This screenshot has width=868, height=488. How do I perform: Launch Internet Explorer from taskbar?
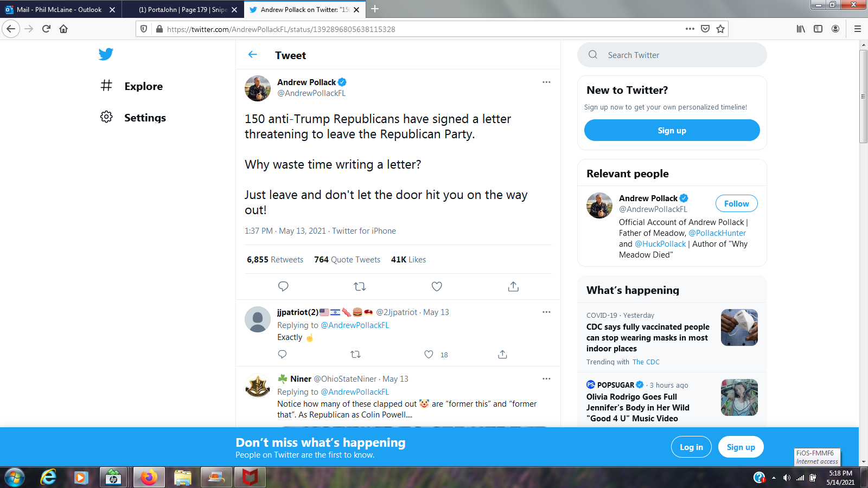48,477
